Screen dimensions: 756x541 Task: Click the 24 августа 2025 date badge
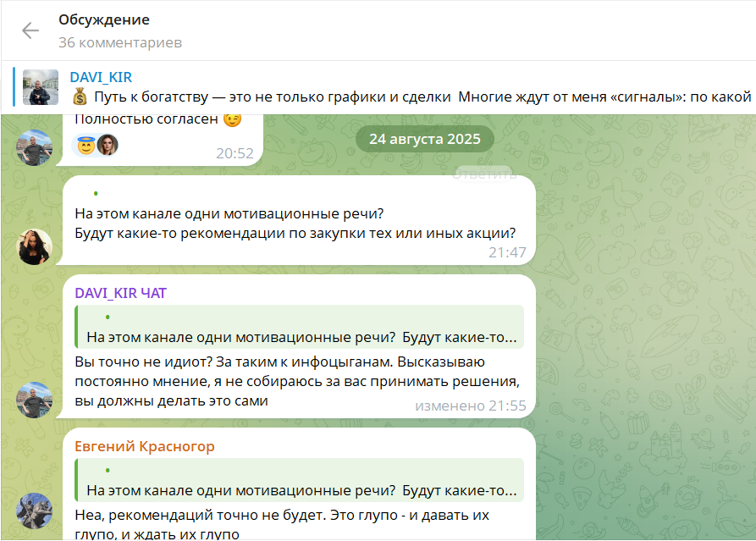[425, 139]
